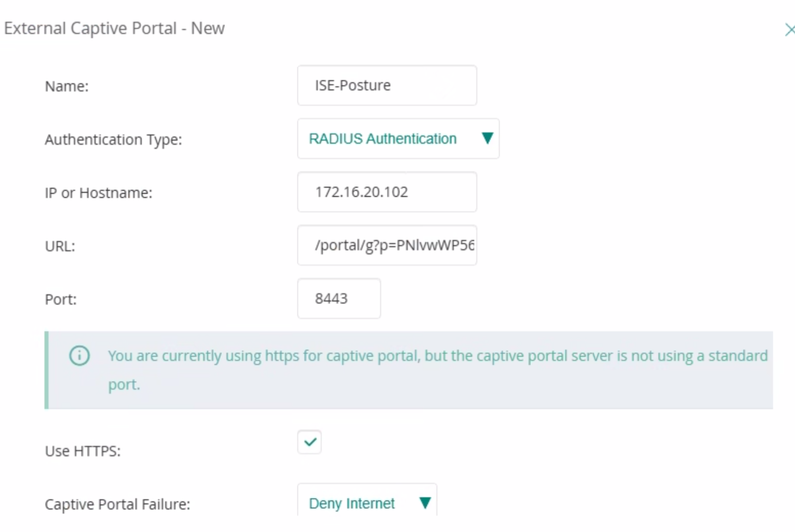Click the URL field starting with /portal/g
The width and height of the screenshot is (795, 532).
(x=386, y=245)
